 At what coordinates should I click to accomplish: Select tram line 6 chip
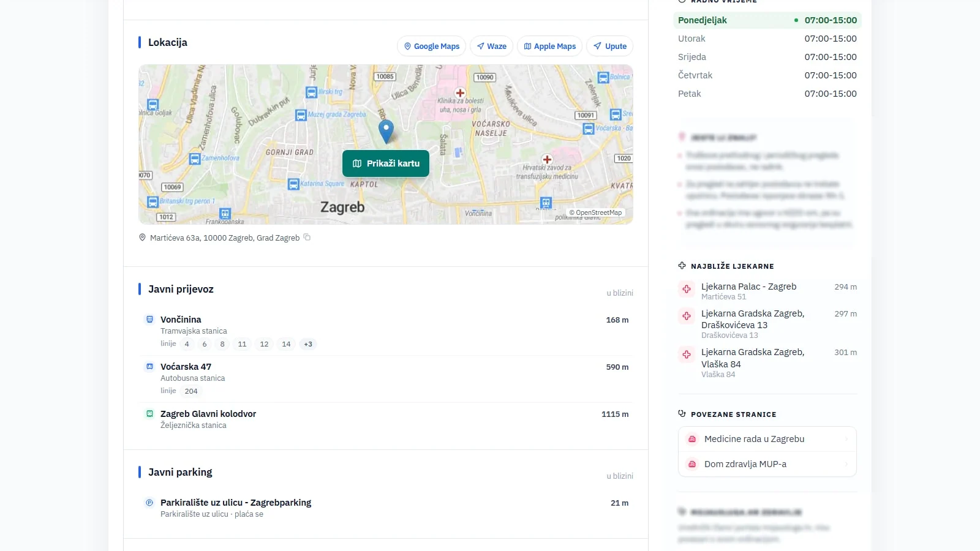pos(205,344)
